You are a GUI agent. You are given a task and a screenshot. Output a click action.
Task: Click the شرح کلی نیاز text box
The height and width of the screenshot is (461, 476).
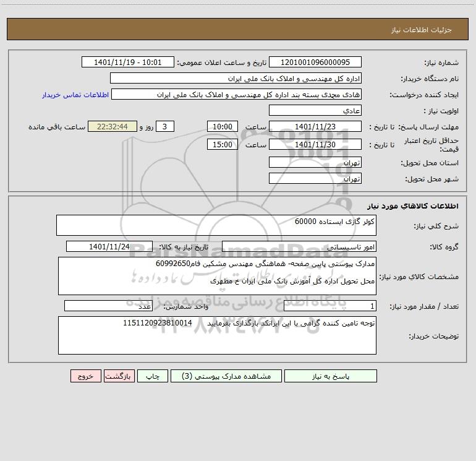point(216,225)
